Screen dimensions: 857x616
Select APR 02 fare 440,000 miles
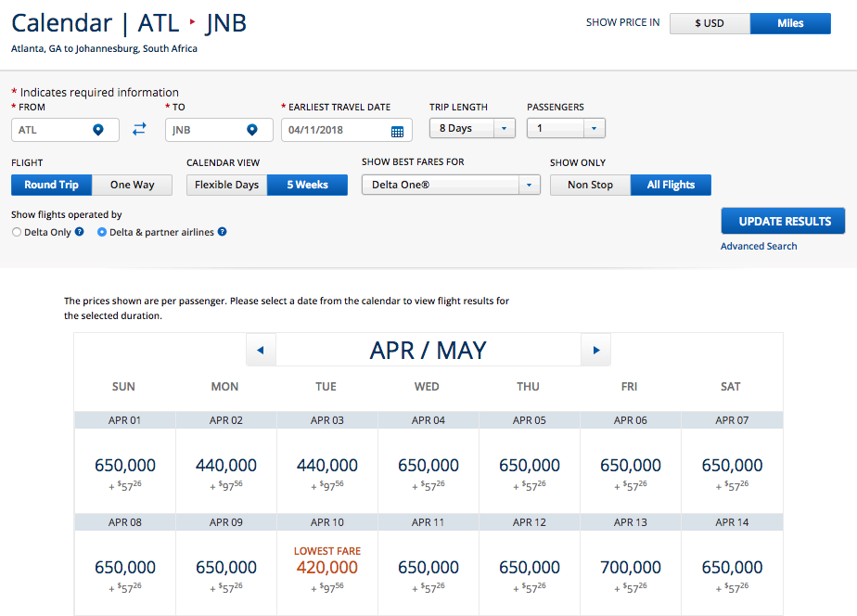click(226, 470)
